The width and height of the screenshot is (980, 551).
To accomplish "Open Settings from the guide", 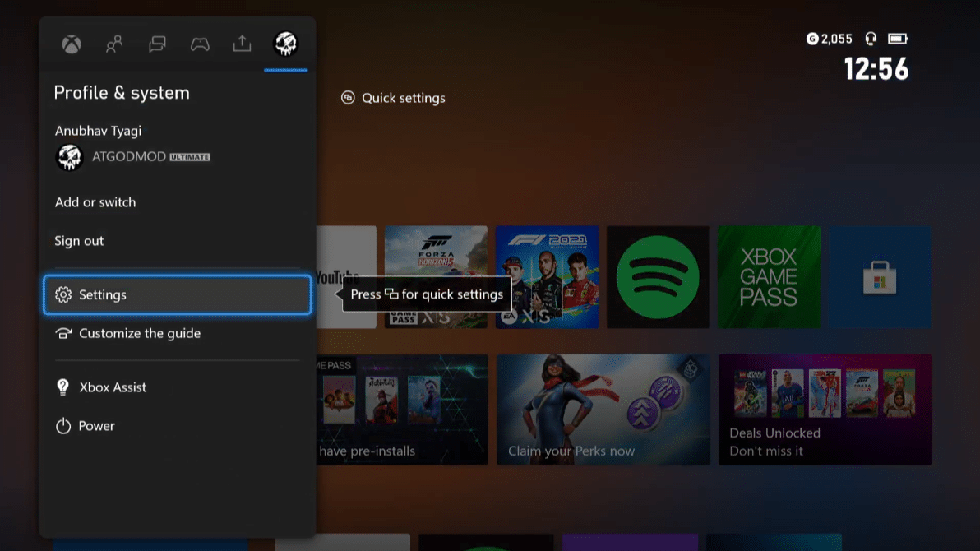I will click(178, 294).
